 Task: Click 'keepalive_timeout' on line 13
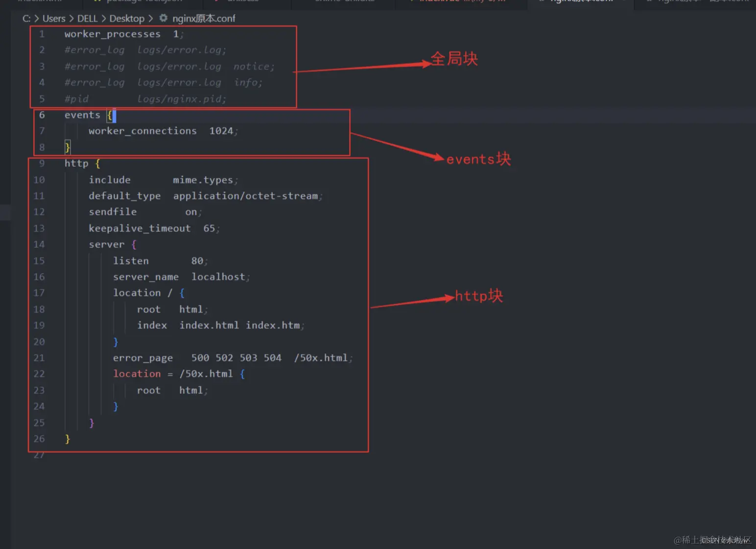tap(140, 229)
